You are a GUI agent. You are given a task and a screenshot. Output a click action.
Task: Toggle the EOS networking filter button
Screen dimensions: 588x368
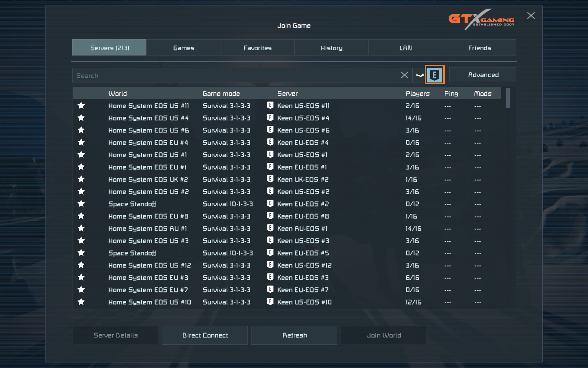click(x=434, y=75)
